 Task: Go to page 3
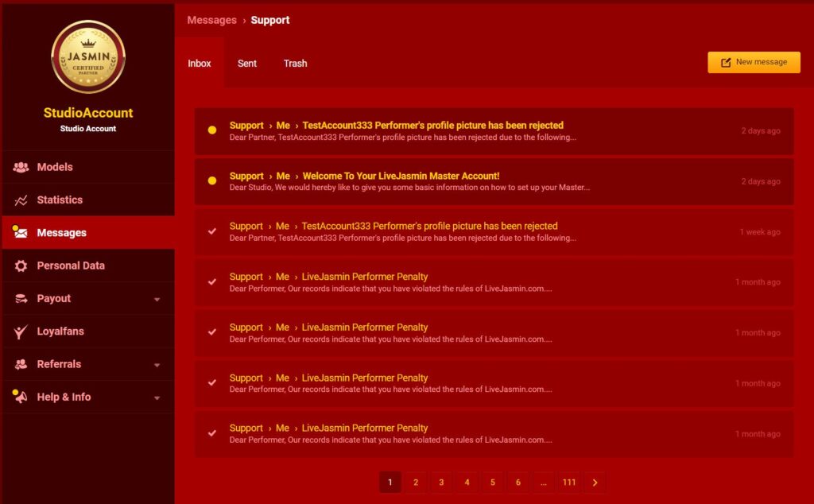(x=441, y=483)
